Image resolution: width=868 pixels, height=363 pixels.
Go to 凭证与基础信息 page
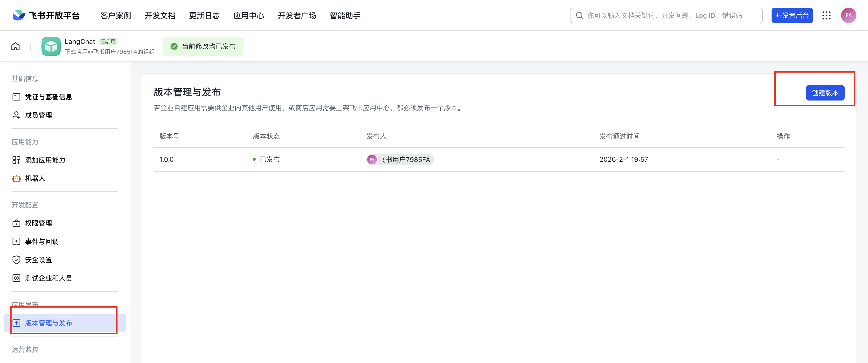[x=48, y=97]
